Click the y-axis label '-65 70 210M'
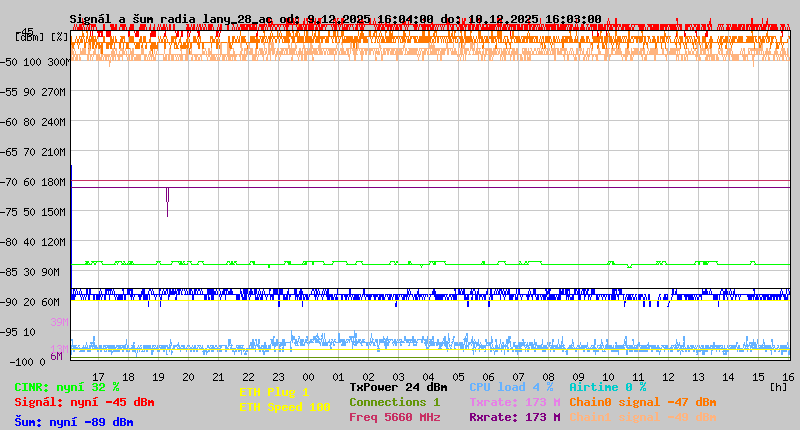800x430 pixels. pos(33,153)
